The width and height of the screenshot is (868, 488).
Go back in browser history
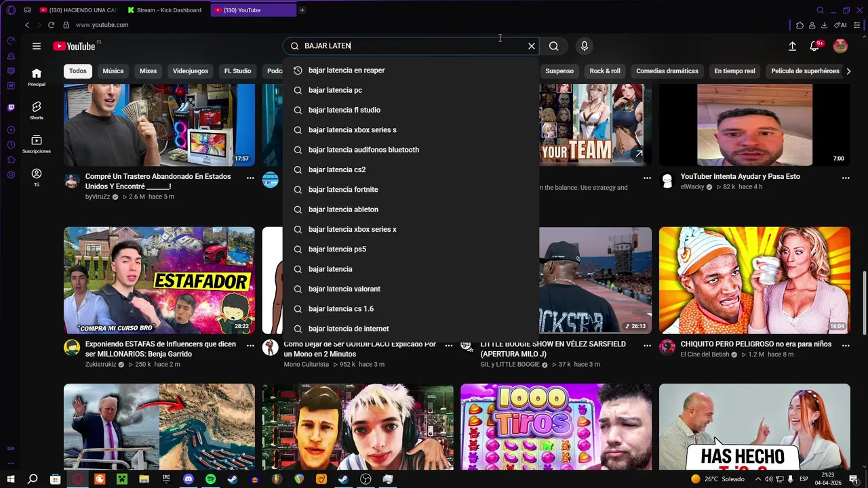coord(27,25)
